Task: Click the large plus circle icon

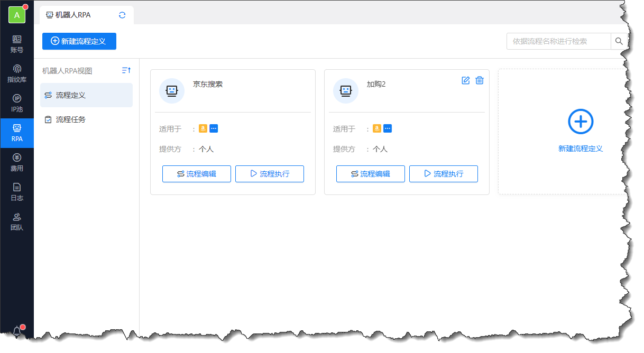Action: [x=581, y=122]
